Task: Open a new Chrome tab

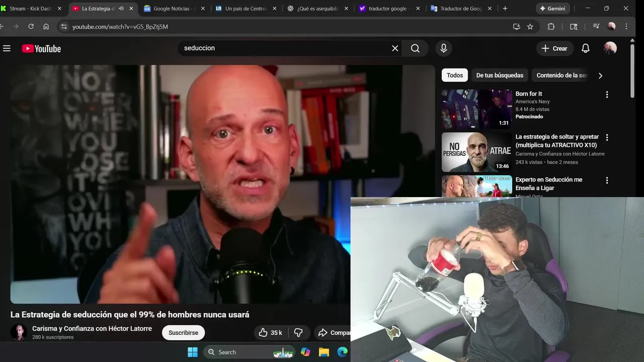Action: click(x=505, y=9)
